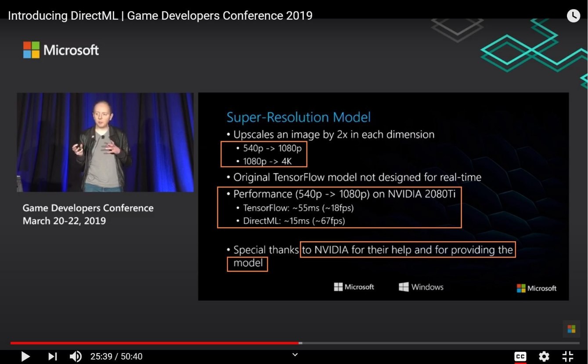588x364 pixels.
Task: Click the speaker camera video inset
Action: click(105, 142)
